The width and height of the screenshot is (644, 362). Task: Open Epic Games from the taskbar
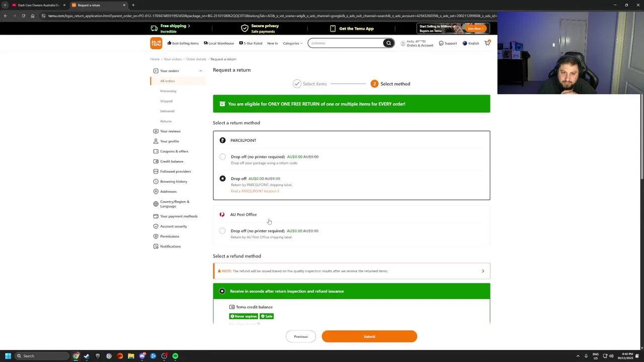point(98,356)
